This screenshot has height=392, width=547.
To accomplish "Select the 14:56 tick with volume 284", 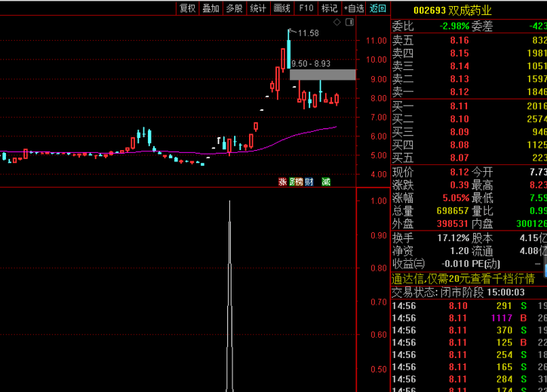I will coord(469,379).
